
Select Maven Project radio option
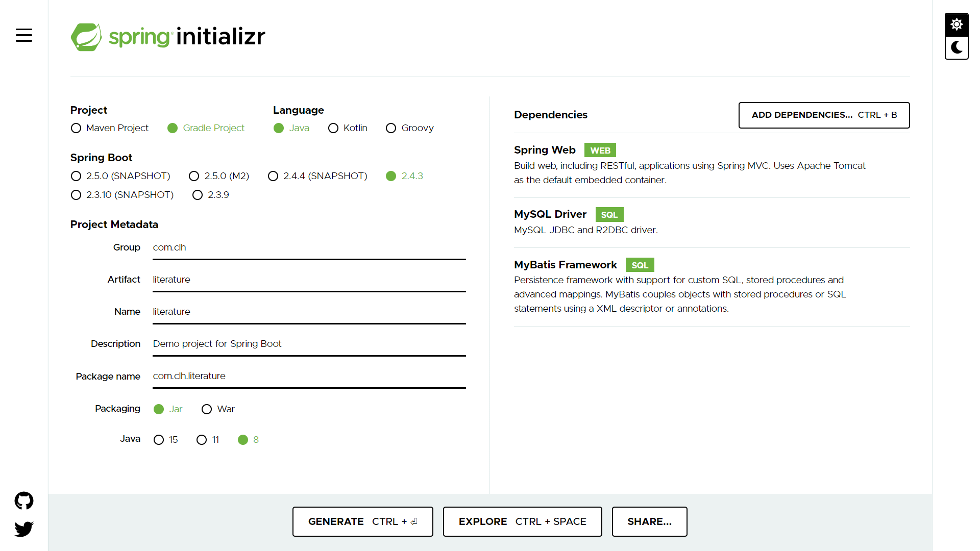tap(76, 128)
